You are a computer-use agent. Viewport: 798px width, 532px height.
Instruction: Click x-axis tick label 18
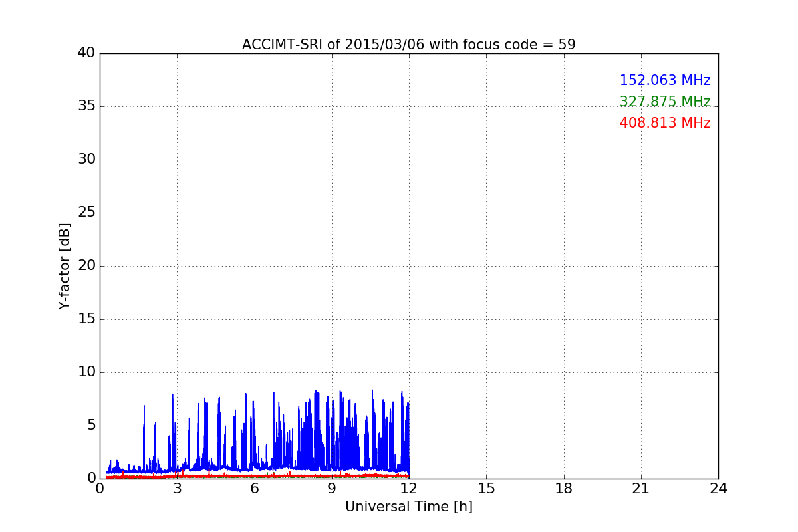click(x=564, y=489)
